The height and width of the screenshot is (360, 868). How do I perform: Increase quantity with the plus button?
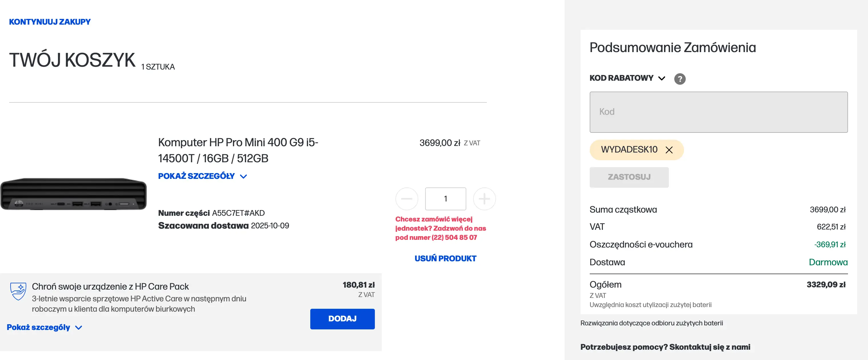[x=484, y=199]
